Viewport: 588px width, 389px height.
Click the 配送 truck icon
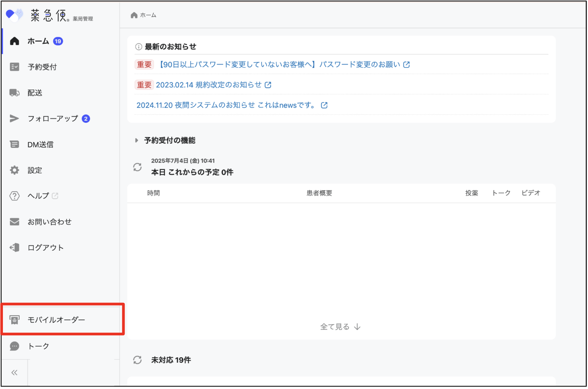[15, 93]
